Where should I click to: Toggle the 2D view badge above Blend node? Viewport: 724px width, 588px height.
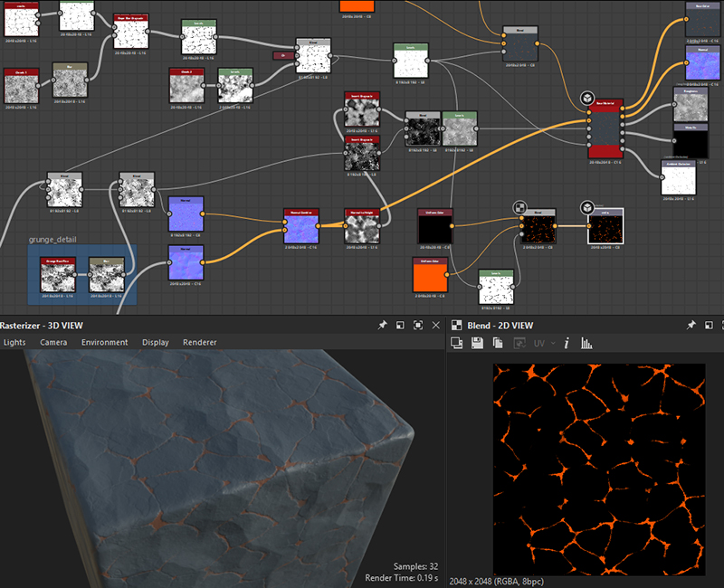521,208
